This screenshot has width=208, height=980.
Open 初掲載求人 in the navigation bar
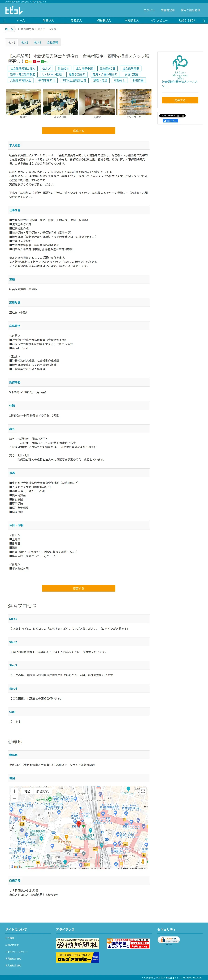(104, 20)
